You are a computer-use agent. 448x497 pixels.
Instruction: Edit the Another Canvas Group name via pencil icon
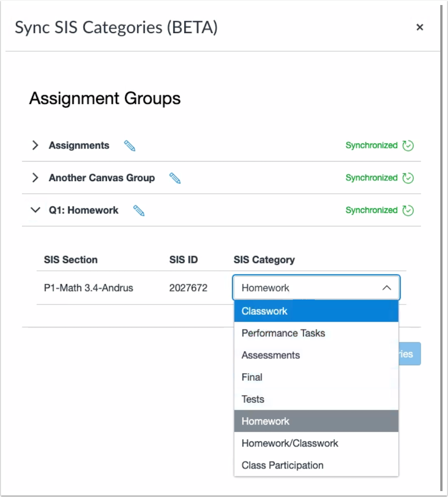click(175, 178)
